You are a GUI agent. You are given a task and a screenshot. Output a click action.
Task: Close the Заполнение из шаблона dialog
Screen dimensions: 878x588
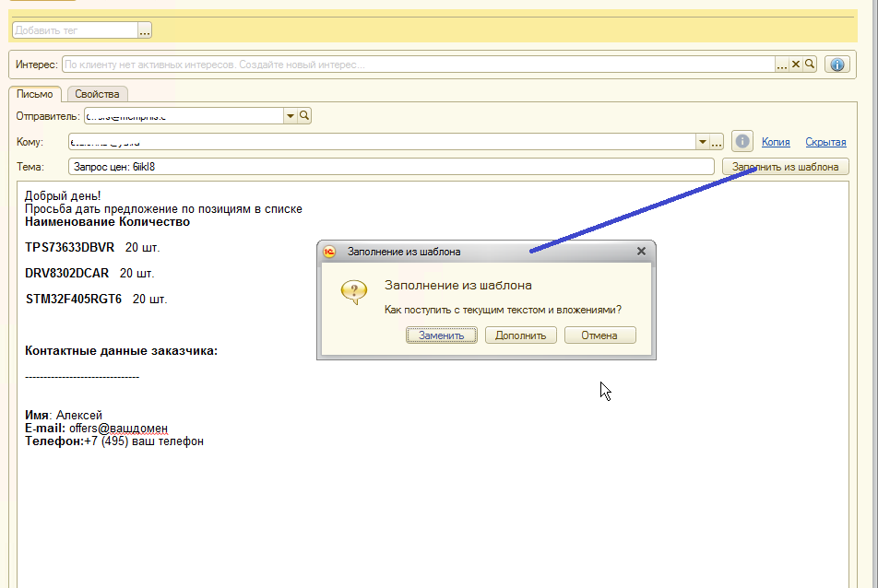[x=642, y=251]
